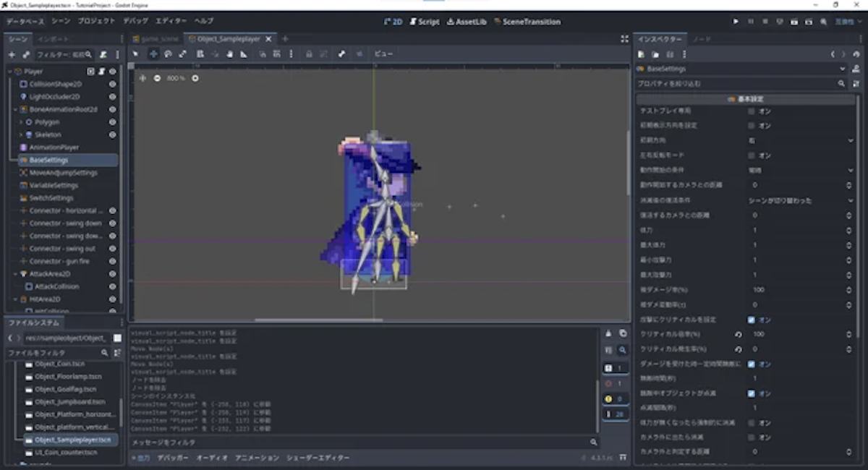Enable the テストプレイ専用 checkbox
The image size is (868, 470).
click(x=752, y=111)
